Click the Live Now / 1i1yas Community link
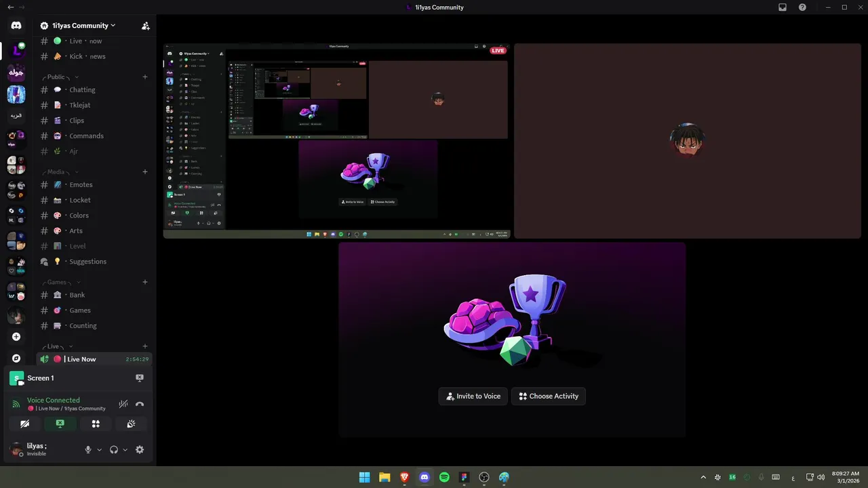The height and width of the screenshot is (488, 868). 66,409
